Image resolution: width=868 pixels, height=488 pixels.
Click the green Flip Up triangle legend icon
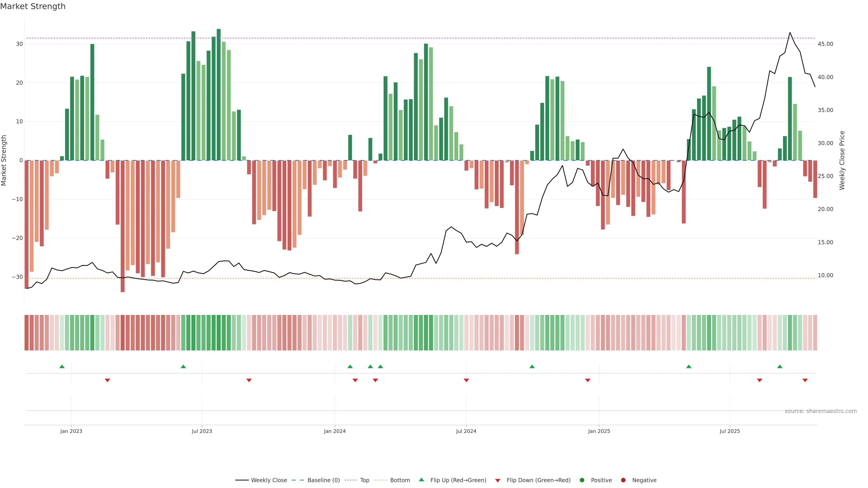point(421,480)
